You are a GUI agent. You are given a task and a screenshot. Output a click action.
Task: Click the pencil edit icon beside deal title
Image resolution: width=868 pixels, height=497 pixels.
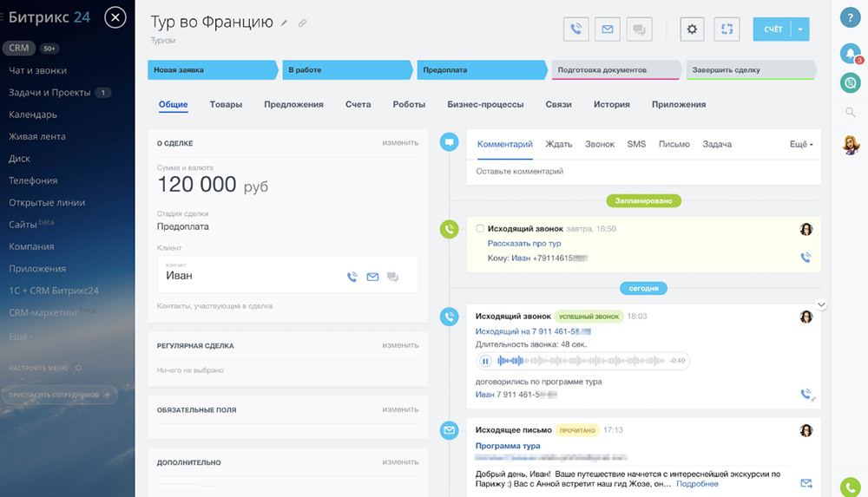click(x=284, y=23)
